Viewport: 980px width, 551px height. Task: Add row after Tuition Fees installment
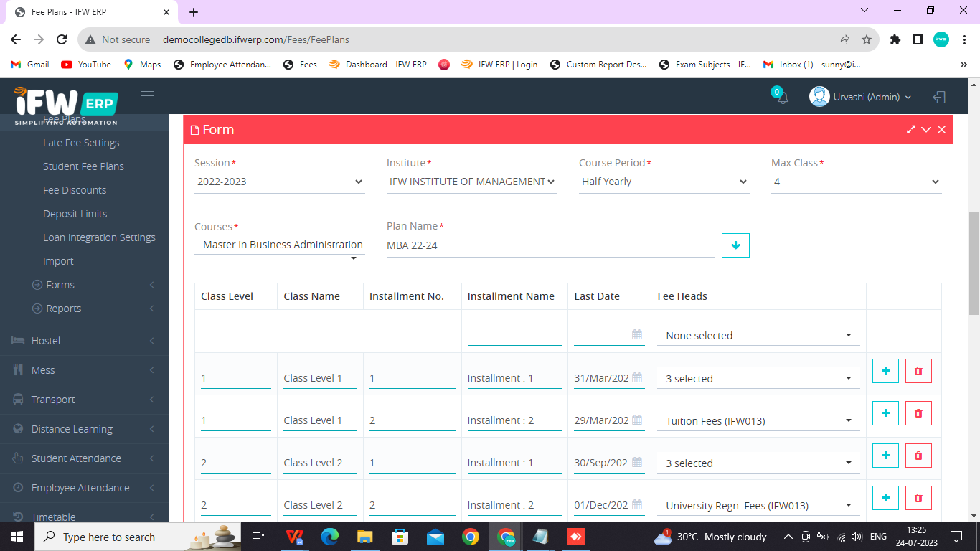pos(885,413)
